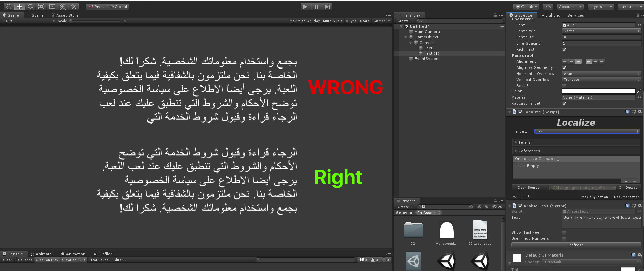Click the white Color swatch

(x=598, y=91)
